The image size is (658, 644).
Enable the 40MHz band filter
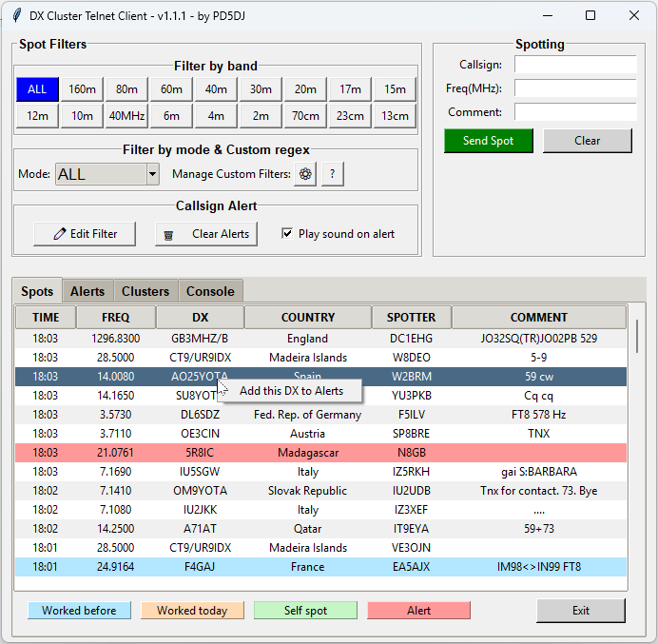(x=126, y=116)
